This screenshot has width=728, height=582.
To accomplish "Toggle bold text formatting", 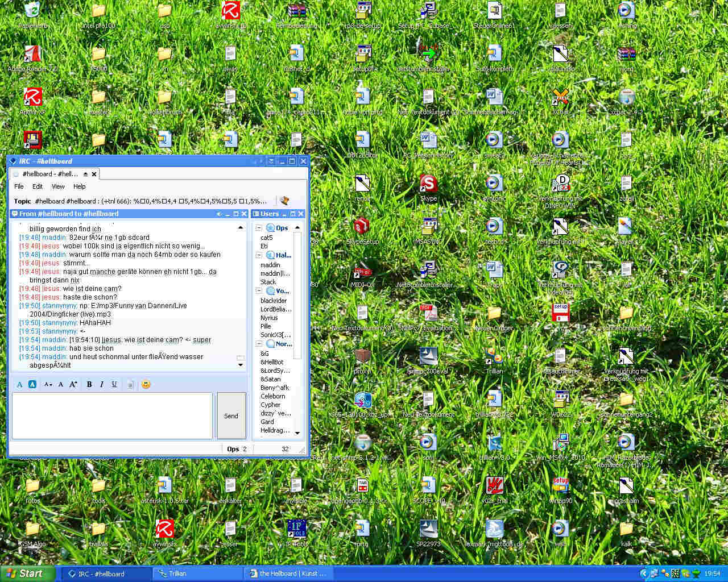I will click(x=89, y=385).
